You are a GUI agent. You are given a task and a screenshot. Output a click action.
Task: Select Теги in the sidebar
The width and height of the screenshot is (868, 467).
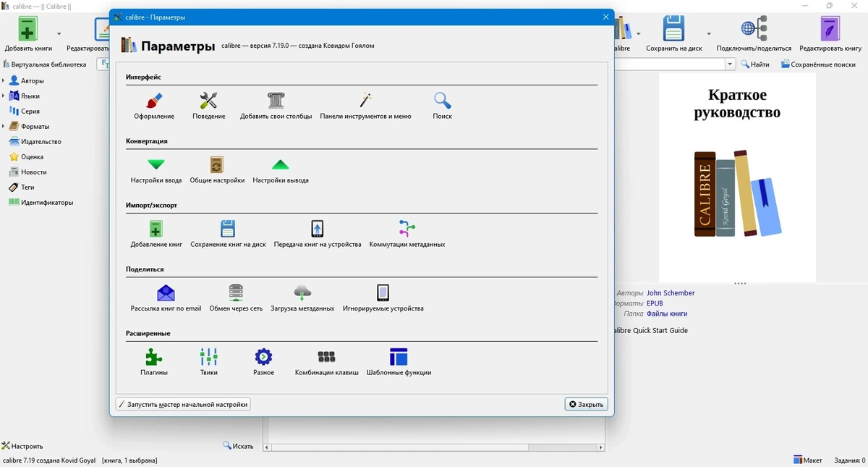tap(27, 187)
